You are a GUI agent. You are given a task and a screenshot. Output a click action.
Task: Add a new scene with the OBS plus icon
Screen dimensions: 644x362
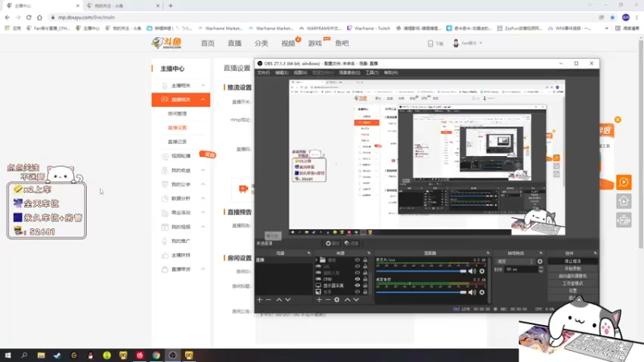(x=259, y=299)
